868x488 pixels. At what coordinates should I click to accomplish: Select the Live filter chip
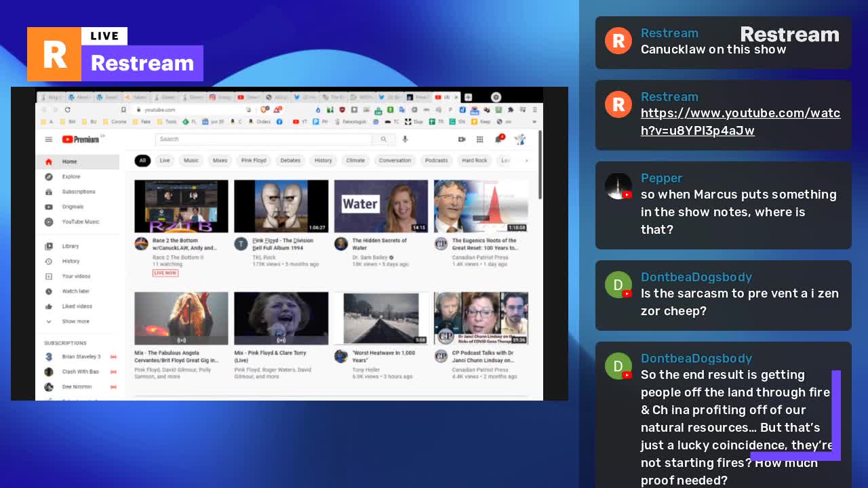(x=165, y=161)
